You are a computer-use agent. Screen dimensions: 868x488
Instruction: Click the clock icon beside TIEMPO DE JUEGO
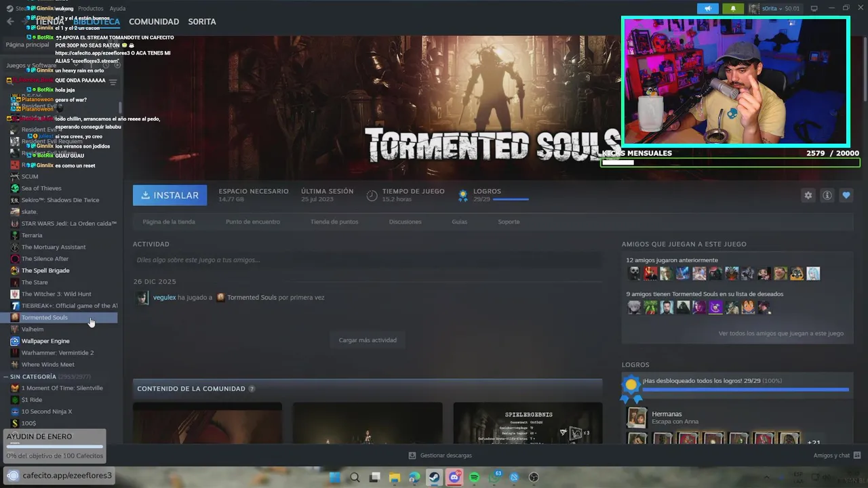[372, 196]
